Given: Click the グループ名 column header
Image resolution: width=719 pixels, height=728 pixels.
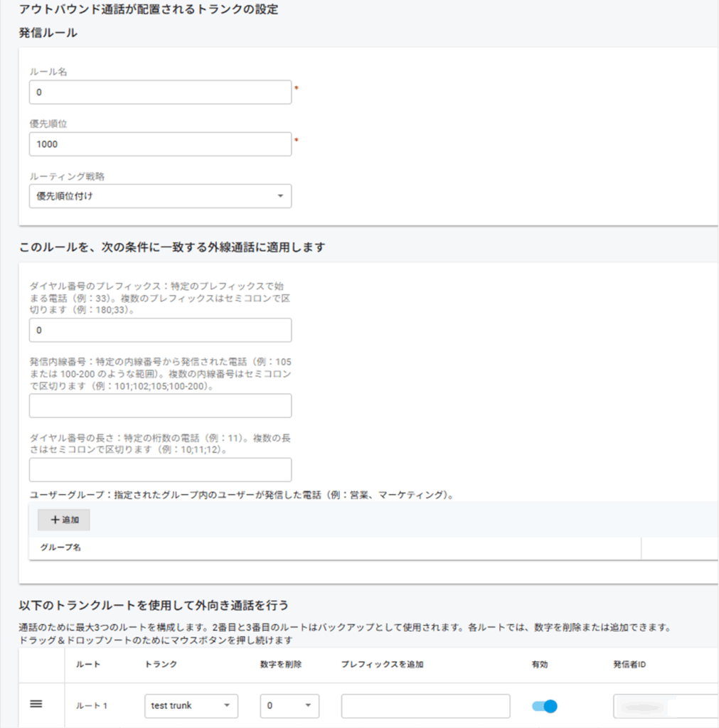Looking at the screenshot, I should [60, 548].
